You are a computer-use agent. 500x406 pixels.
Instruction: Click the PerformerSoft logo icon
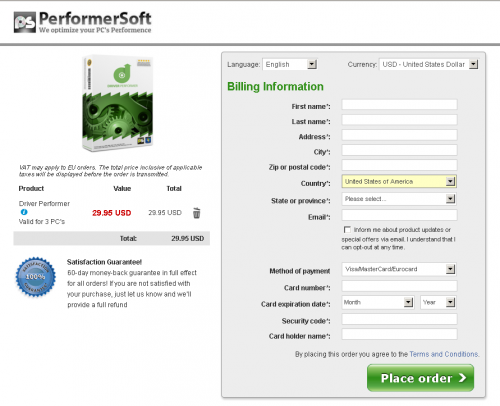click(25, 22)
